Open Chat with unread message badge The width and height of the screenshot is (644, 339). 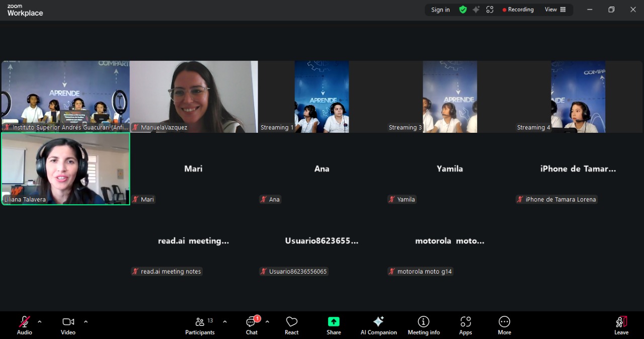point(252,325)
